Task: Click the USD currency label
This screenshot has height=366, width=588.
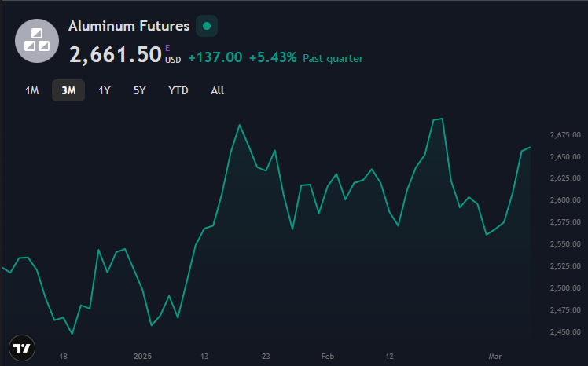Action: [x=173, y=60]
